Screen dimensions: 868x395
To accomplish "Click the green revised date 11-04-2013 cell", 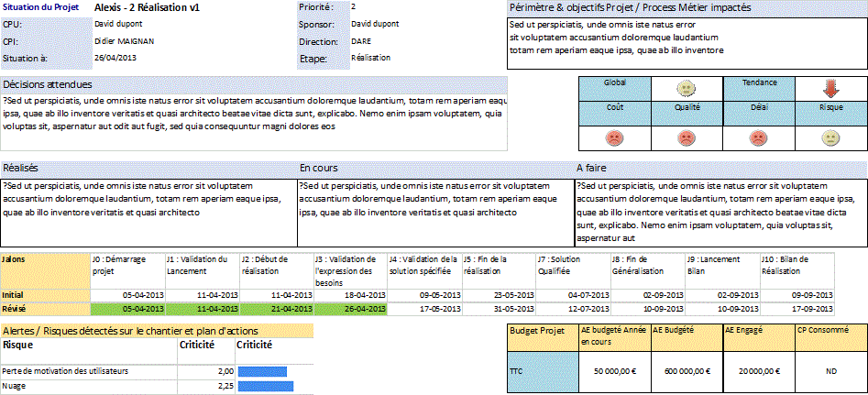I will [x=202, y=309].
